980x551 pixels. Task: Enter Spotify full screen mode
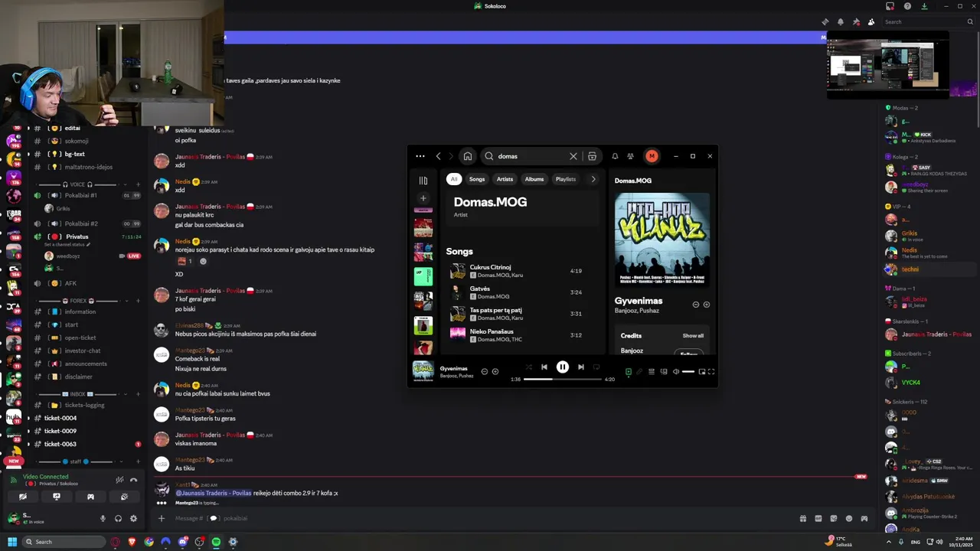[710, 372]
